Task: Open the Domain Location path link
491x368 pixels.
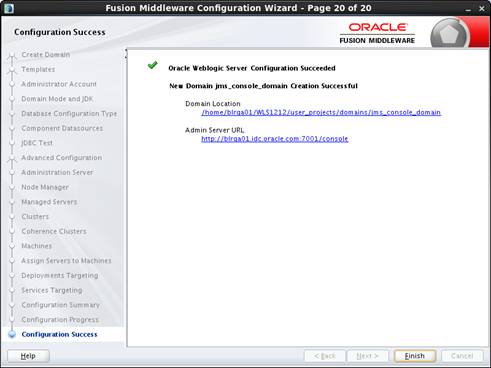Action: point(321,113)
